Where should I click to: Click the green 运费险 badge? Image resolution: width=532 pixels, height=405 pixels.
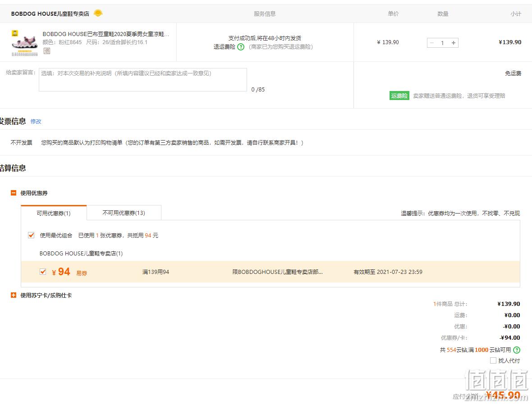399,96
